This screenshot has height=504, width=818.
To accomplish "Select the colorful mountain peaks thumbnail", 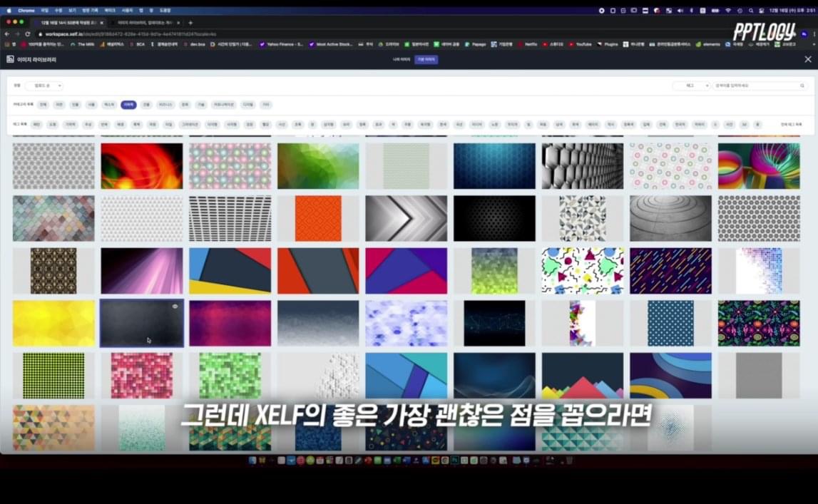I will point(582,376).
